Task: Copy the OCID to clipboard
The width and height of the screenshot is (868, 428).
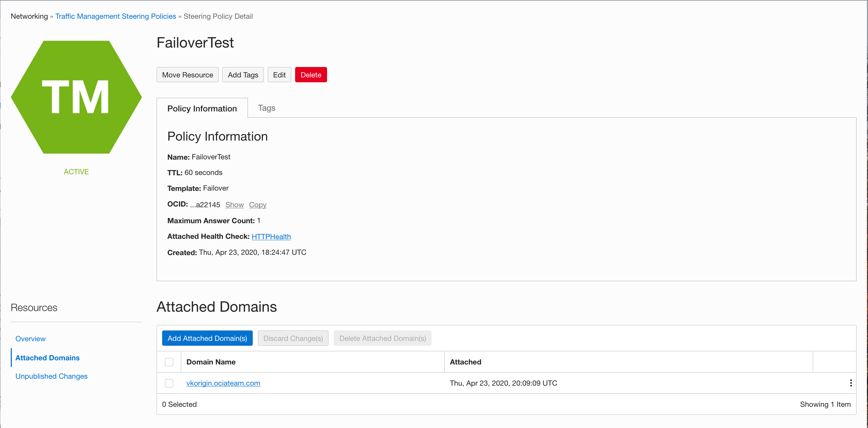Action: (258, 205)
